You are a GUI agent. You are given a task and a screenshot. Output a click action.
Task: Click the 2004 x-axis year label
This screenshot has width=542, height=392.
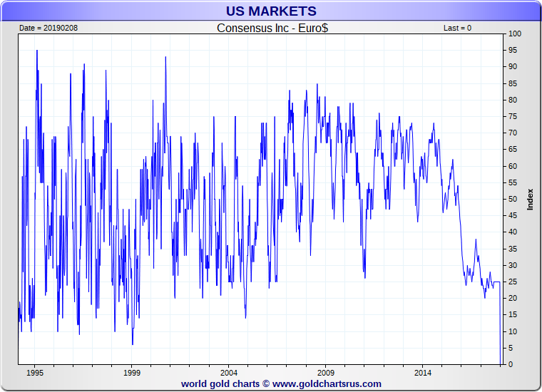point(229,373)
